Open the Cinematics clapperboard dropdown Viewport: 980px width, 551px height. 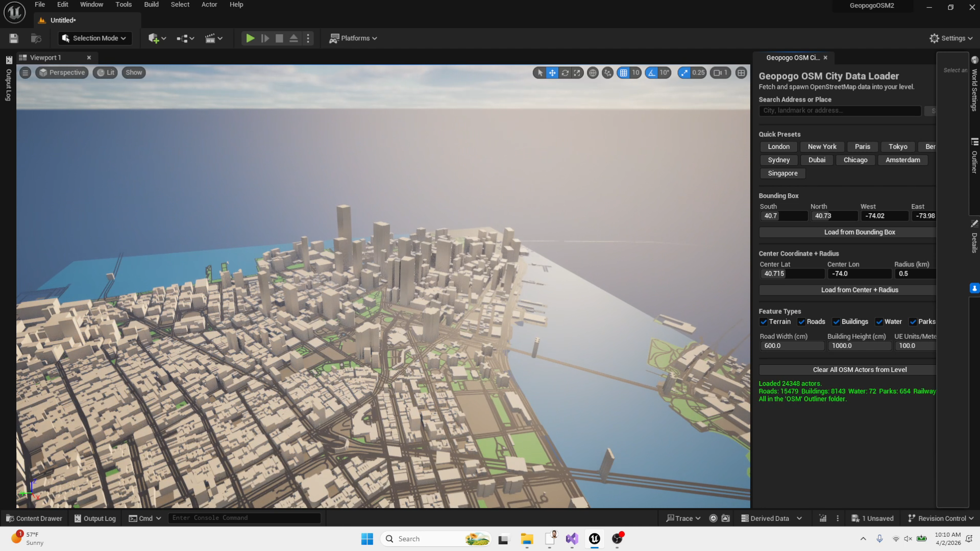(214, 38)
